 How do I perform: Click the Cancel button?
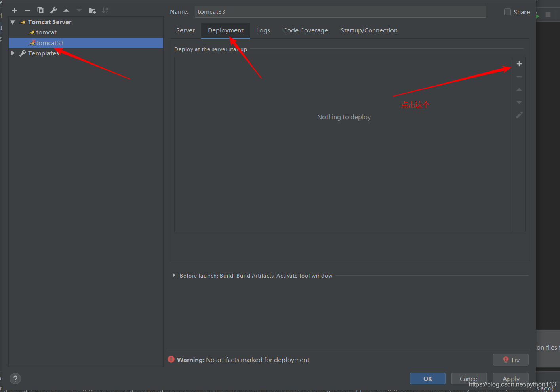469,379
